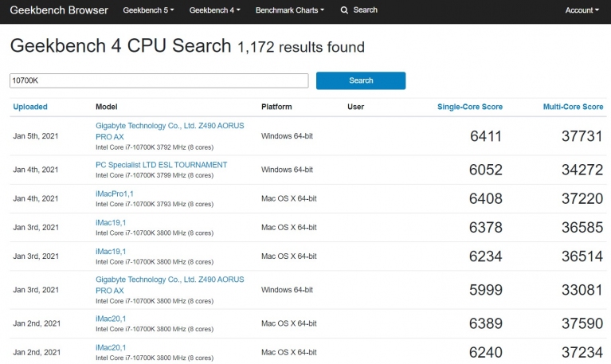Click the Model column header
This screenshot has width=611, height=364.
107,107
